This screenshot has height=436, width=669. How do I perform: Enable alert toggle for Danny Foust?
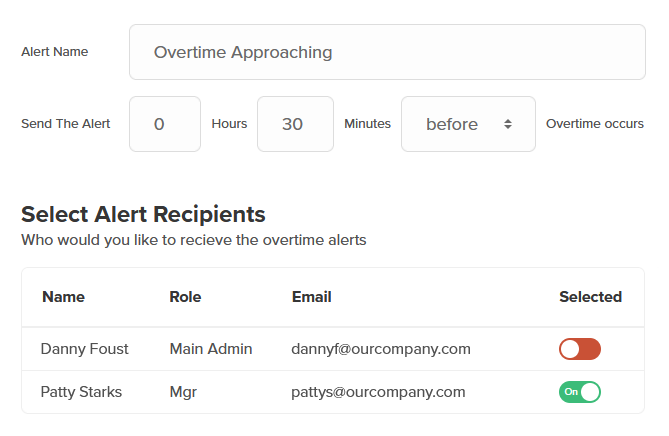coord(580,349)
